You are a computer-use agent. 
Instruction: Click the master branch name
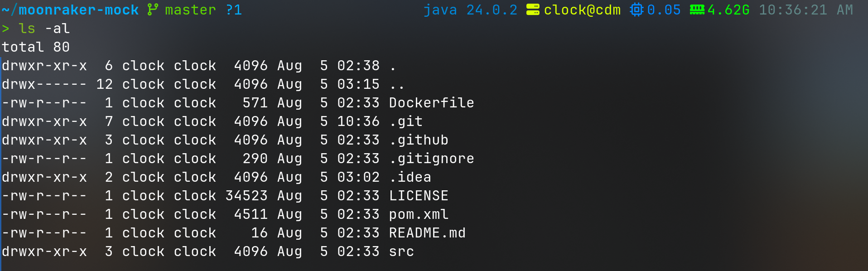tap(190, 10)
